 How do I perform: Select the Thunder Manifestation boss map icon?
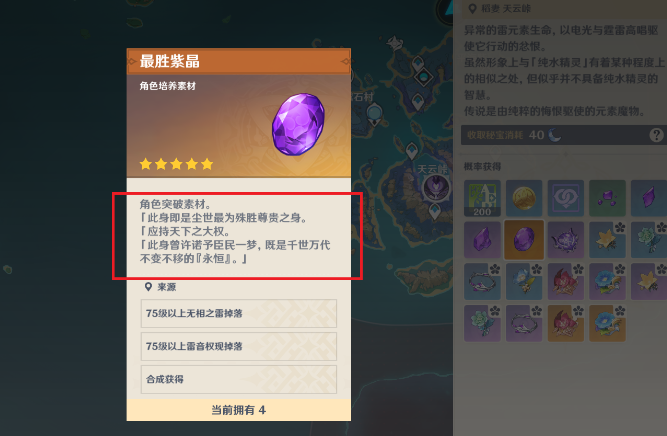click(436, 188)
